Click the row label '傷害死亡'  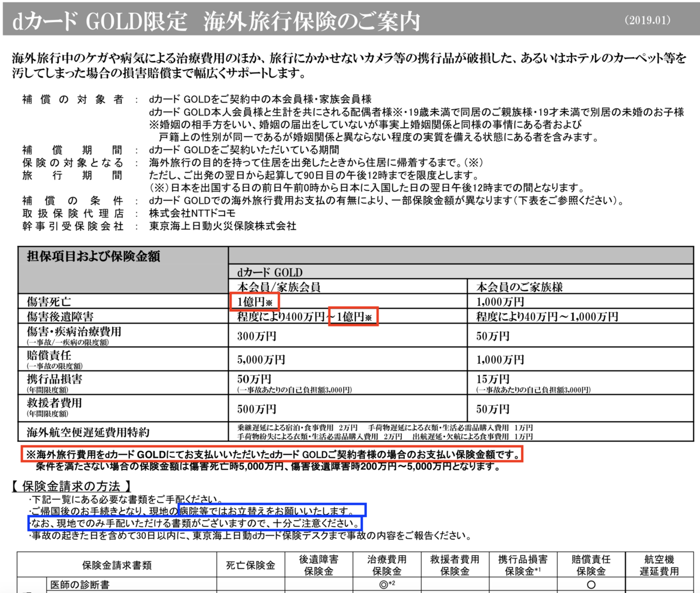click(x=49, y=301)
